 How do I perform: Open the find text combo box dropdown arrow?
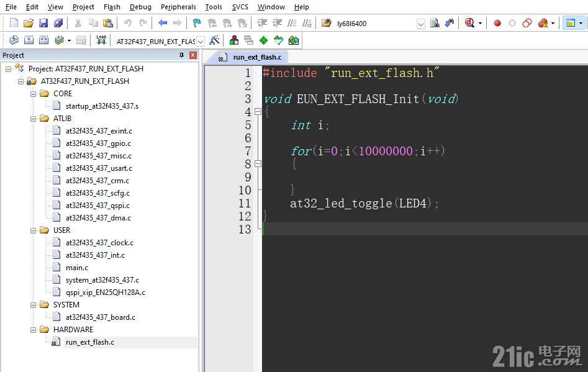421,24
